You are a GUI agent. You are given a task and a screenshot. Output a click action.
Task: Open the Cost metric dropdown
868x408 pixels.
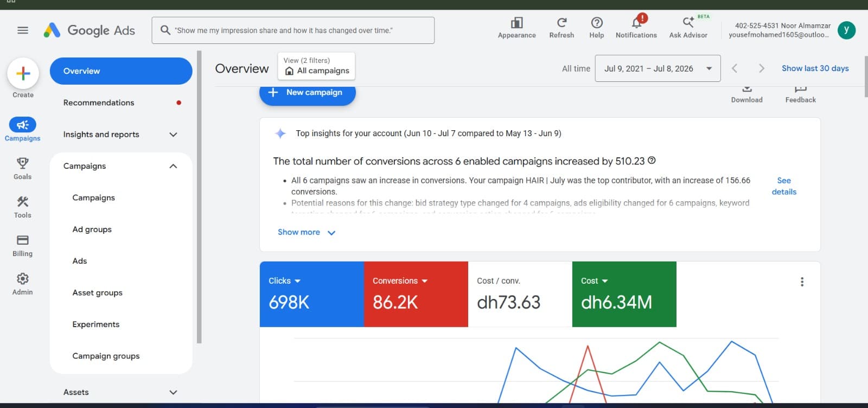594,281
